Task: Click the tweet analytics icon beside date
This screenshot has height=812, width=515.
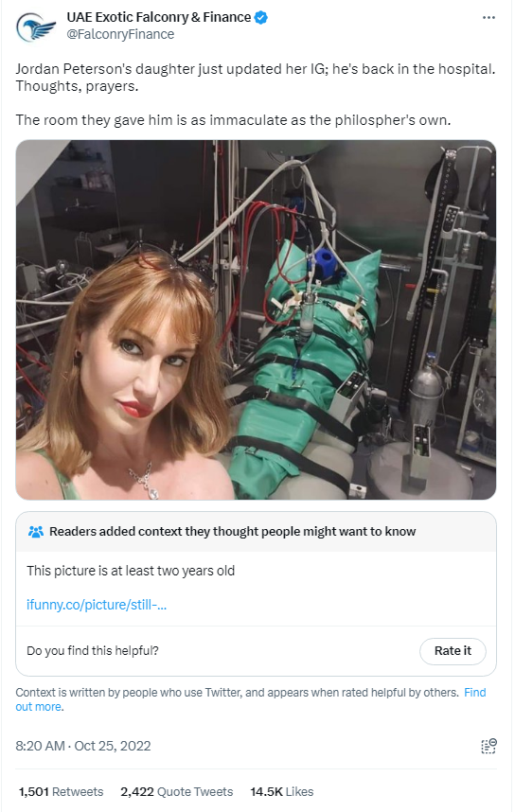Action: 488,746
